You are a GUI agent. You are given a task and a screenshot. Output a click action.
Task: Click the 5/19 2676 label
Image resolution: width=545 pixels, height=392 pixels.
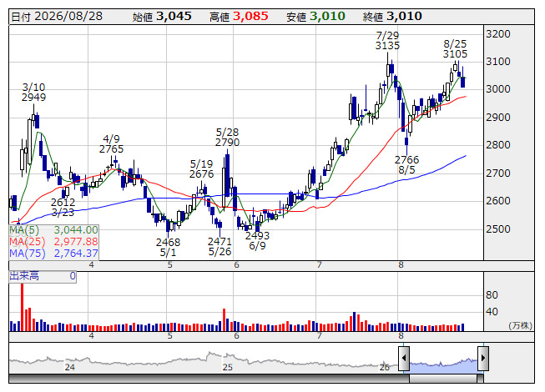point(201,168)
